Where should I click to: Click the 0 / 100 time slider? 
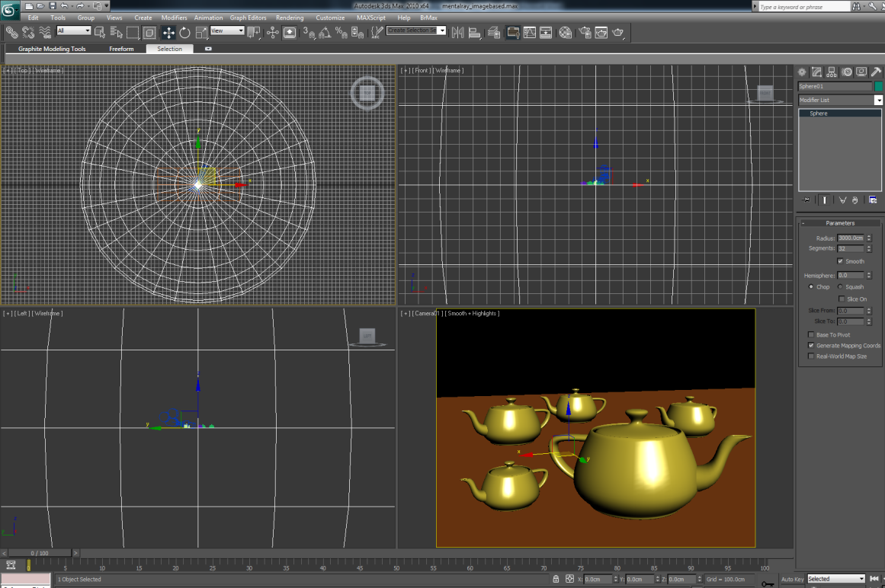click(40, 553)
